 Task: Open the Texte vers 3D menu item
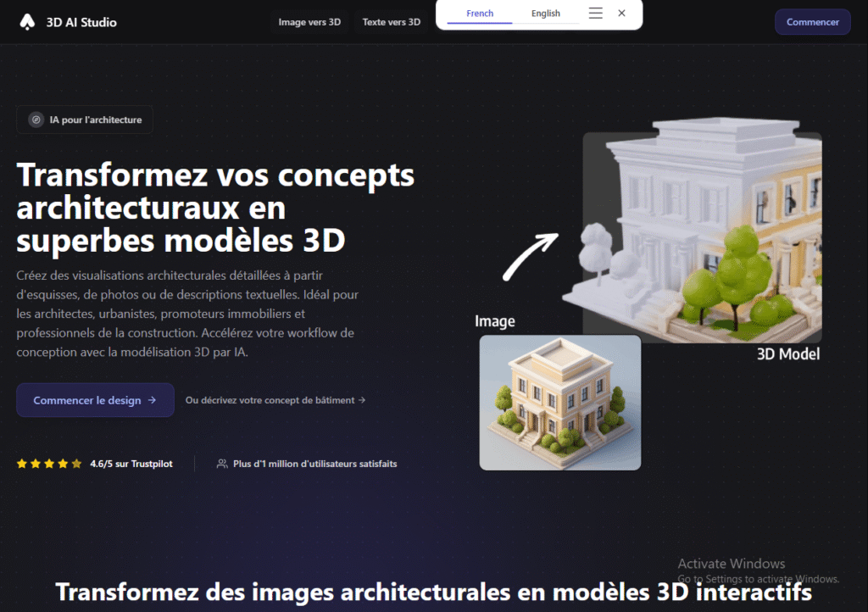(x=391, y=22)
